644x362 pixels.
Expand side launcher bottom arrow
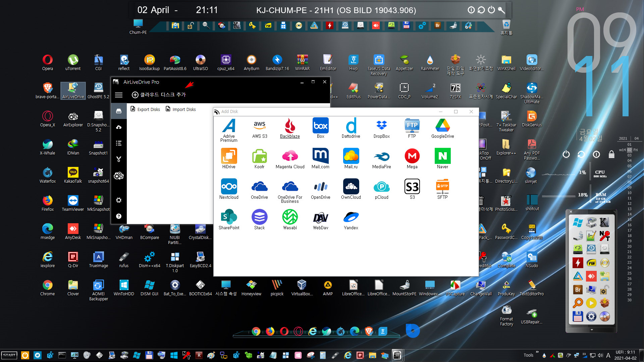(592, 330)
